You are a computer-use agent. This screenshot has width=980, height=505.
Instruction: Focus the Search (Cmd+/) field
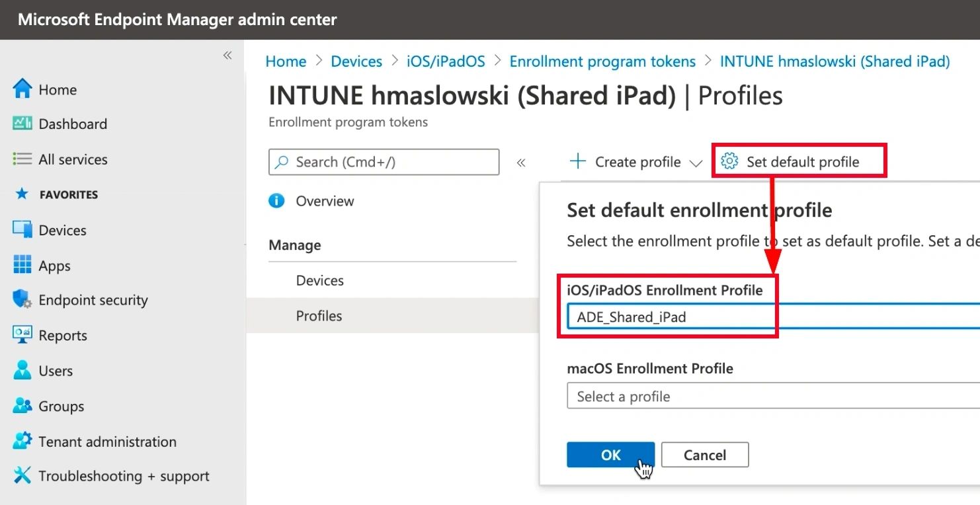click(384, 162)
